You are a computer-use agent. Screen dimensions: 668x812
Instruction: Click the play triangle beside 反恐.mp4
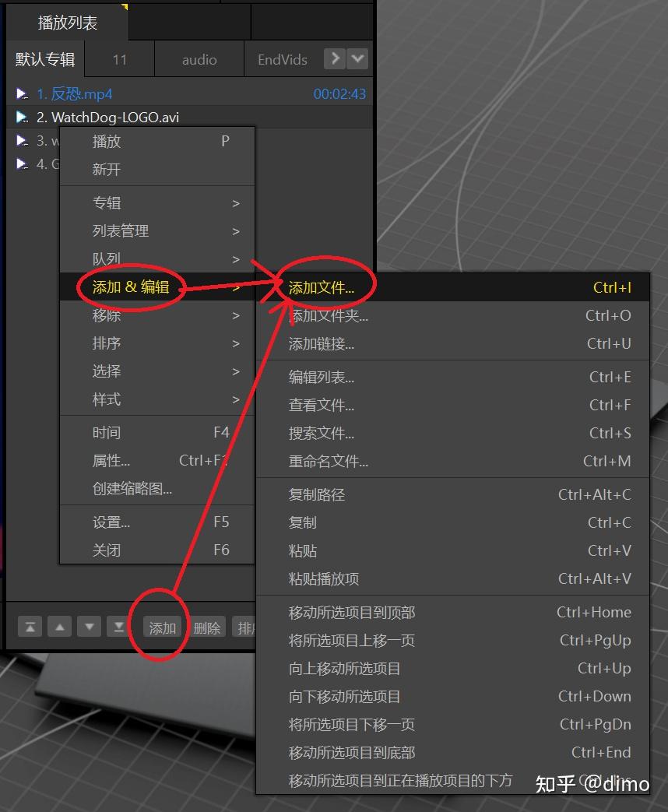(x=21, y=93)
